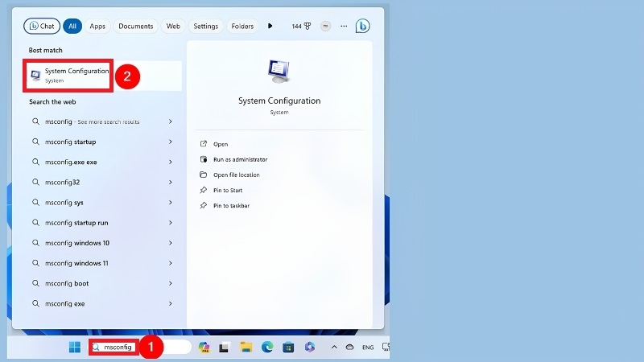Viewport: 644px width, 362px height.
Task: Open the Copilot preview icon on taskbar
Action: [x=204, y=348]
